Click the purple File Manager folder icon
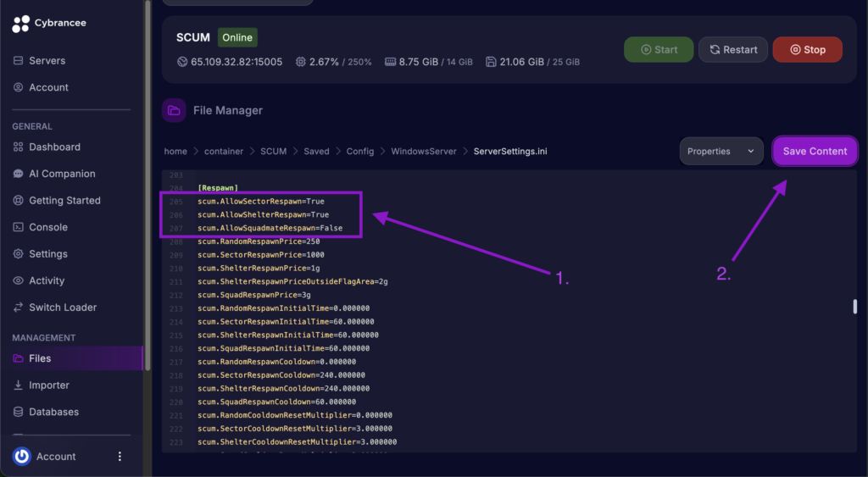Screen dimensions: 868x477 point(174,110)
